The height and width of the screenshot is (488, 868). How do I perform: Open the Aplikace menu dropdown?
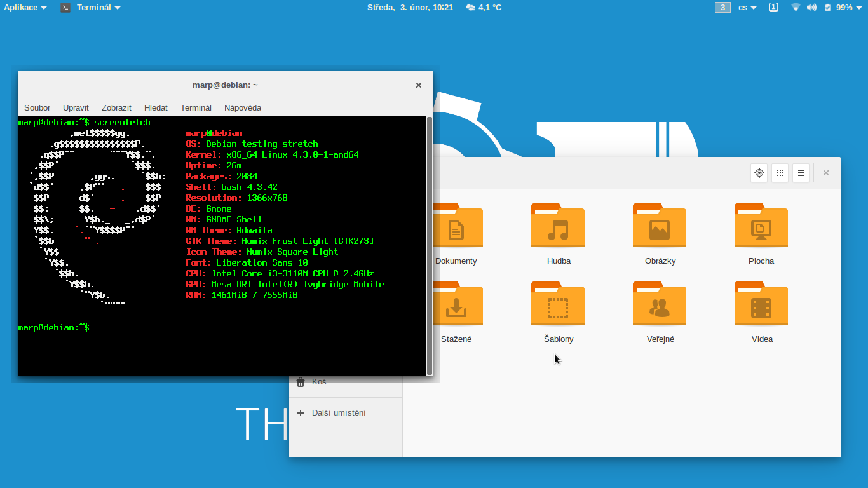coord(25,8)
